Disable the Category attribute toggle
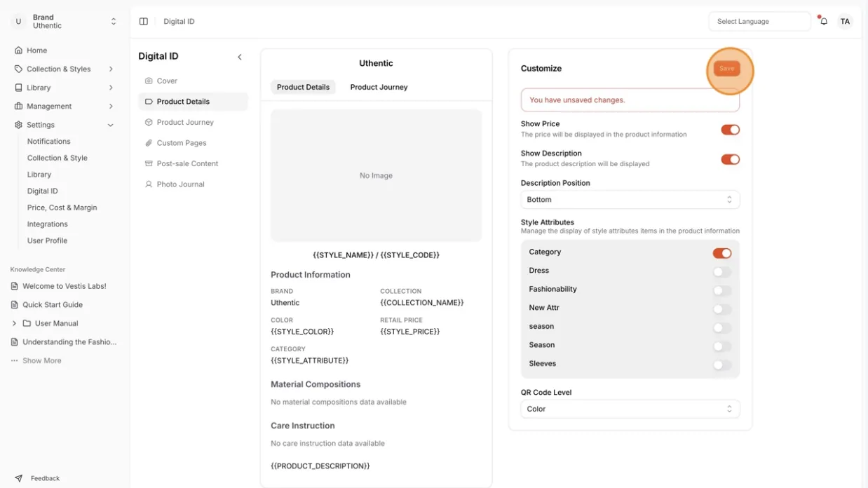The width and height of the screenshot is (868, 488). pyautogui.click(x=722, y=253)
